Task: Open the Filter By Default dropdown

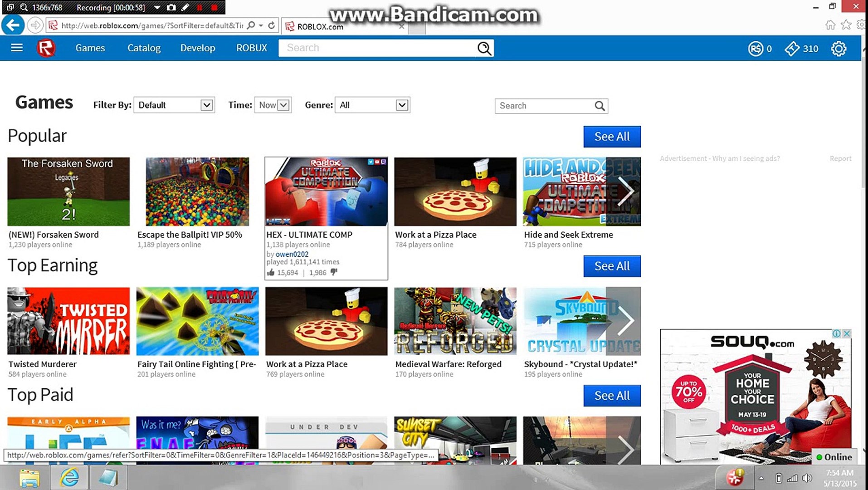Action: click(x=174, y=105)
